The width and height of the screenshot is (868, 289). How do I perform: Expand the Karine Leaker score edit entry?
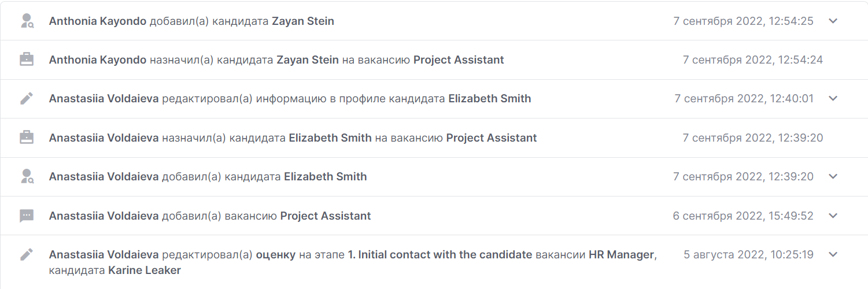[833, 254]
